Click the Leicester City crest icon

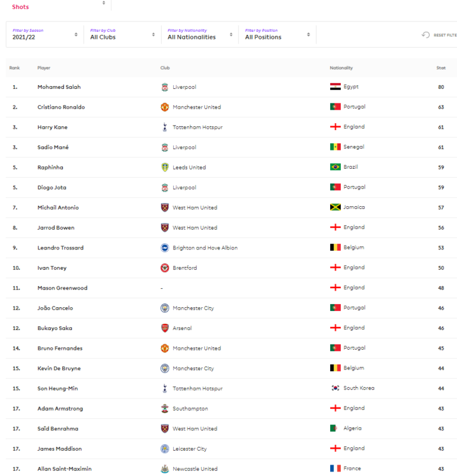tap(164, 449)
